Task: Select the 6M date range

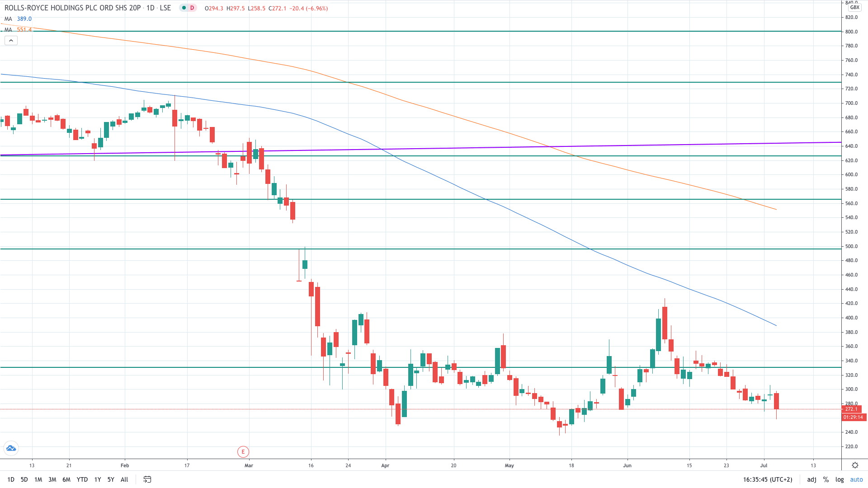Action: click(x=66, y=479)
